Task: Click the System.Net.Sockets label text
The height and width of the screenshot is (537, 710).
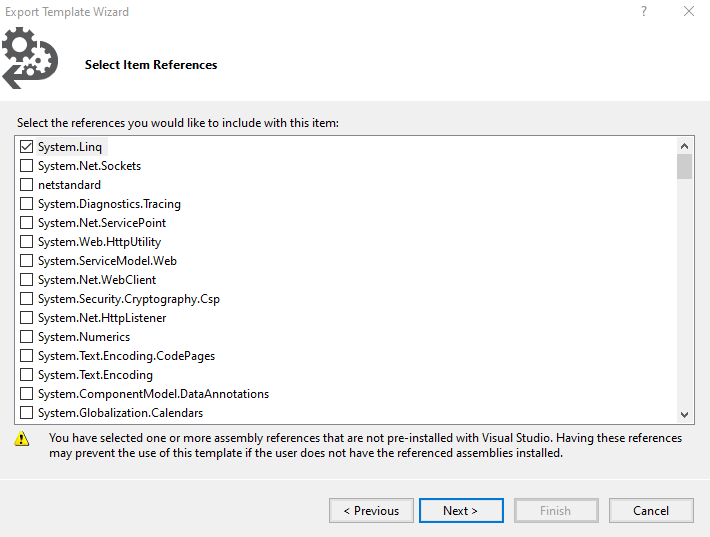Action: pos(89,166)
